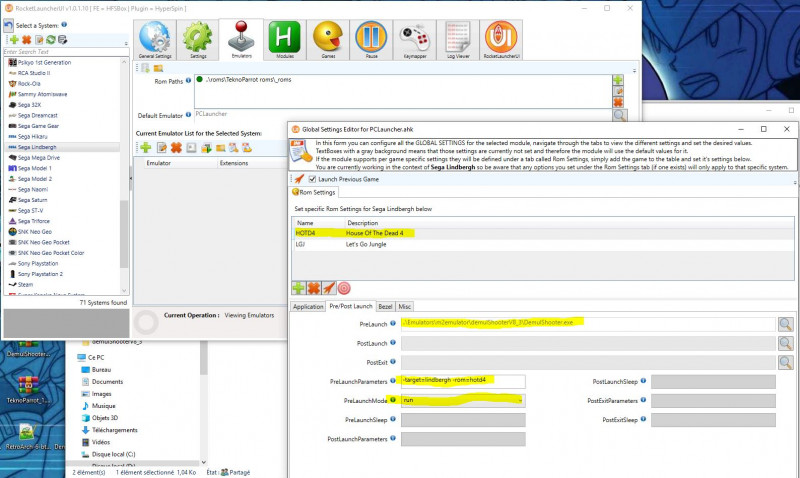The image size is (800, 478).
Task: Open the TeknoParrot desktop archive icon
Action: (x=28, y=389)
